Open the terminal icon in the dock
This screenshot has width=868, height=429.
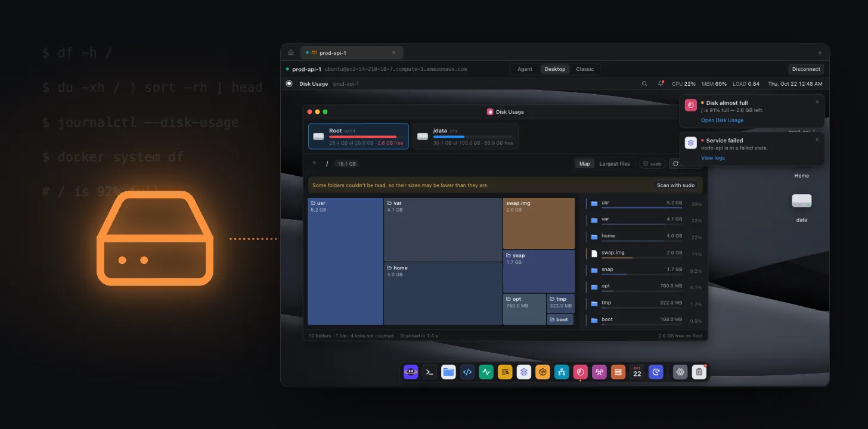tap(429, 372)
